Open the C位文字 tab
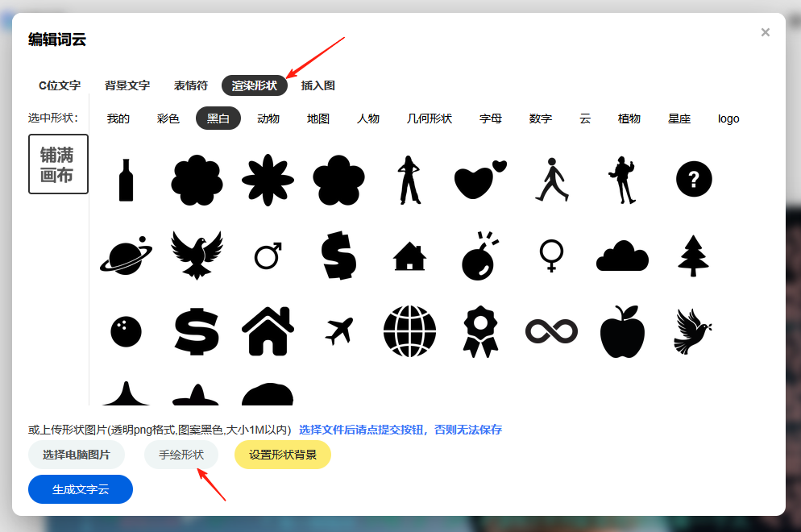 60,85
